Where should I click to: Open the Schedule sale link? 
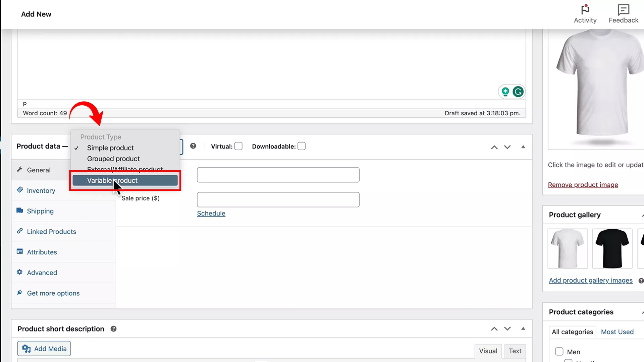click(211, 213)
